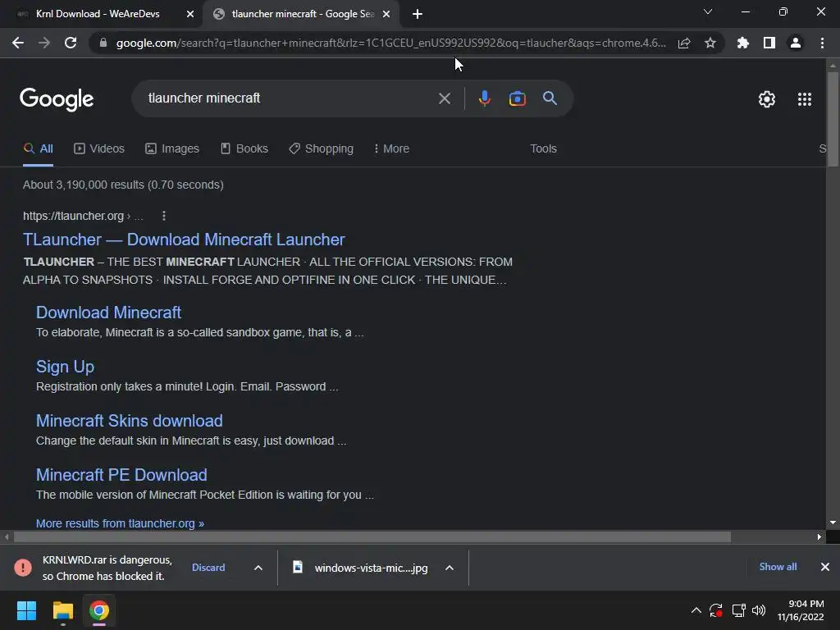Open Minecraft Skins download link
Screen dimensions: 840x630
point(129,421)
